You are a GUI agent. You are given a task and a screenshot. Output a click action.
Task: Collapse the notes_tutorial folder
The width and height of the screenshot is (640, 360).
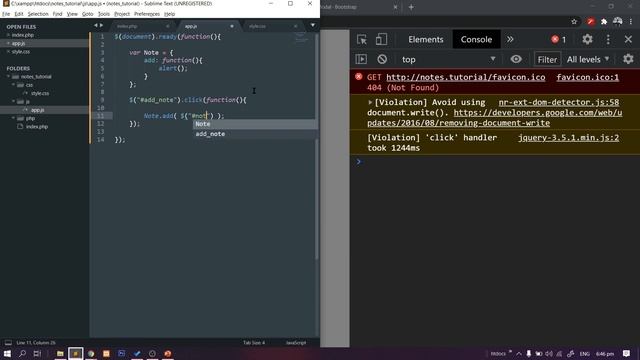(x=8, y=77)
